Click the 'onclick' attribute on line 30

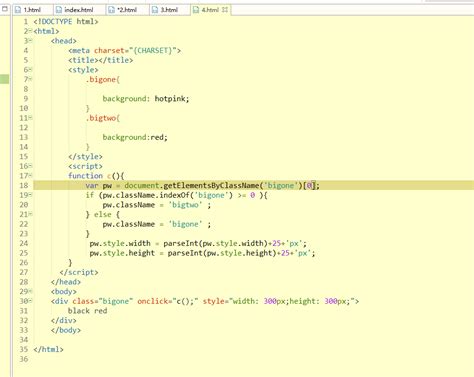pos(152,301)
